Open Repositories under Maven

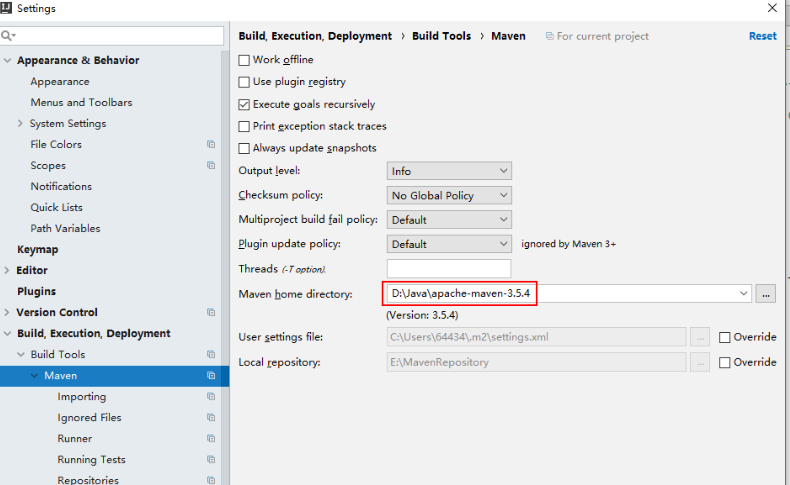[88, 480]
